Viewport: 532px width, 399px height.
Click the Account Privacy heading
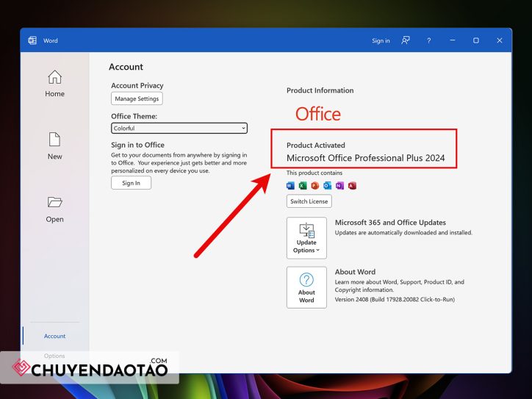(x=137, y=85)
